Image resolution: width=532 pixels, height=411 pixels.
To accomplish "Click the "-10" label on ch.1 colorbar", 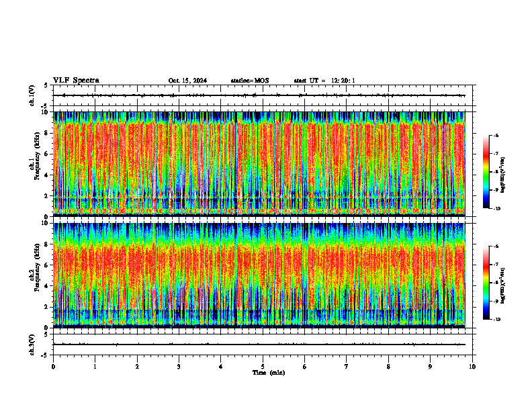I will (x=497, y=209).
